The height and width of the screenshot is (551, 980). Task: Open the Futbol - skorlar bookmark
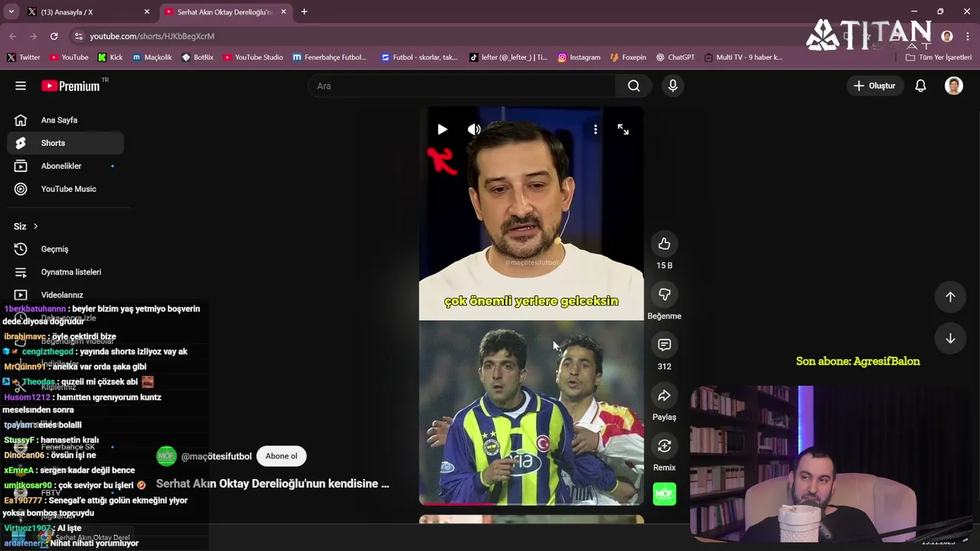[x=419, y=57]
